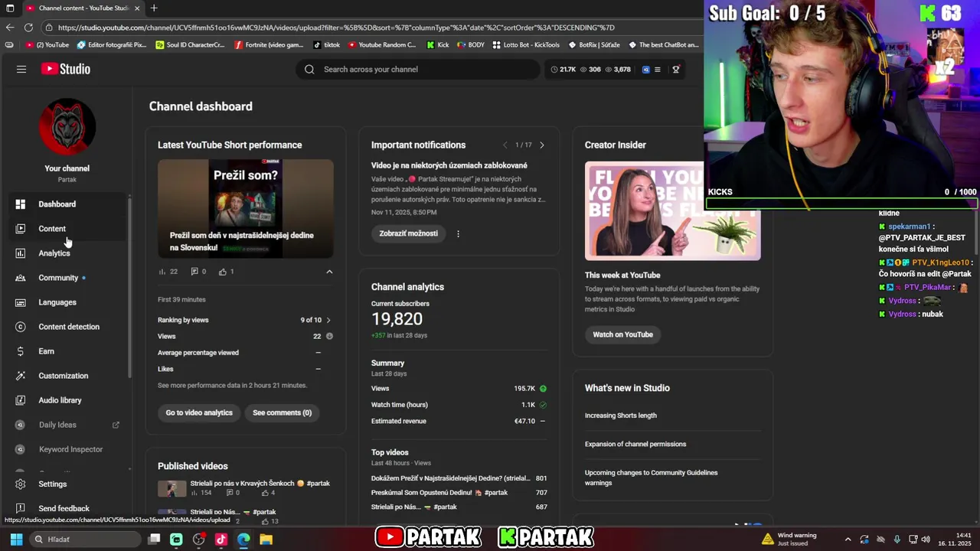Open Task View in the taskbar
Viewport: 980px width, 551px height.
pos(154,540)
